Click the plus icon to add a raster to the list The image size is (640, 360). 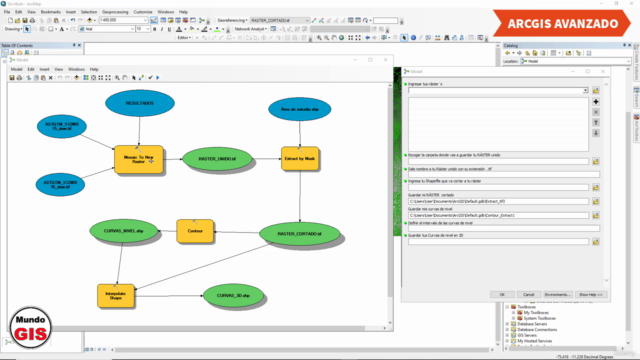pyautogui.click(x=596, y=102)
